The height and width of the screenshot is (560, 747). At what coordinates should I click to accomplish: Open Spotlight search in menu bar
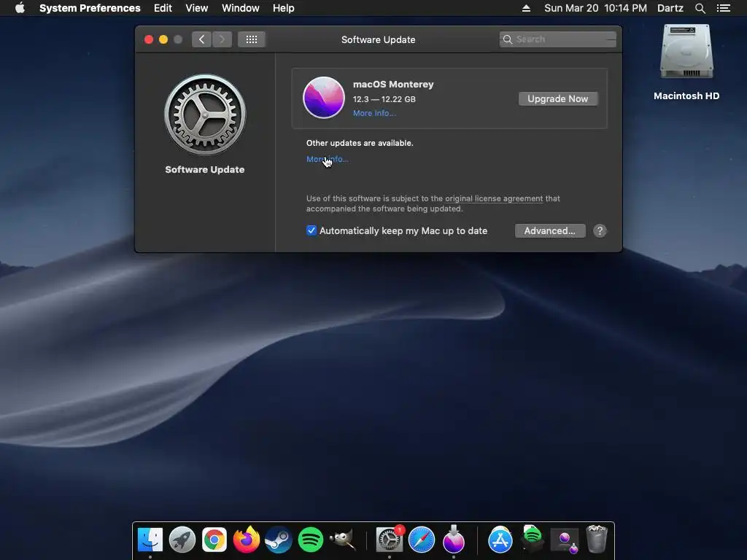pyautogui.click(x=700, y=8)
